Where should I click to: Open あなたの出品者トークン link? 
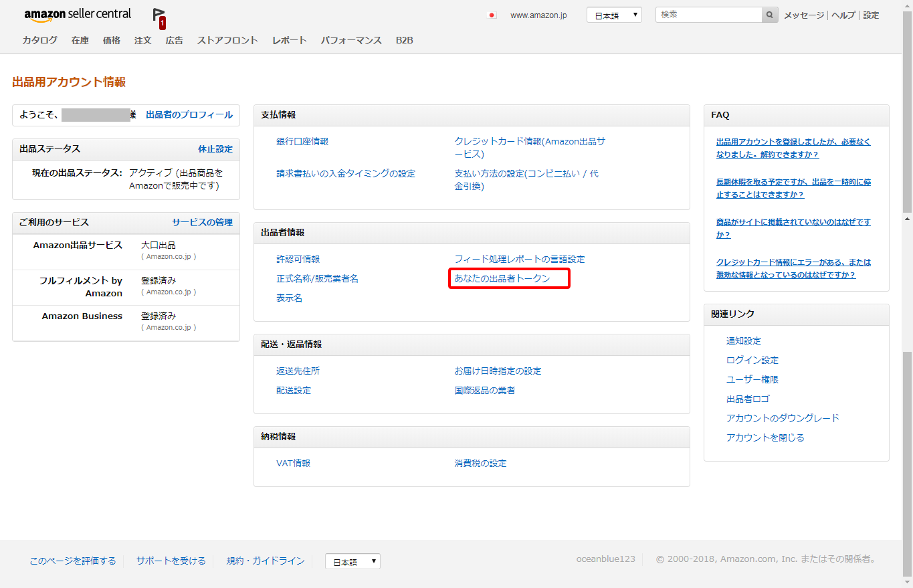tap(502, 278)
